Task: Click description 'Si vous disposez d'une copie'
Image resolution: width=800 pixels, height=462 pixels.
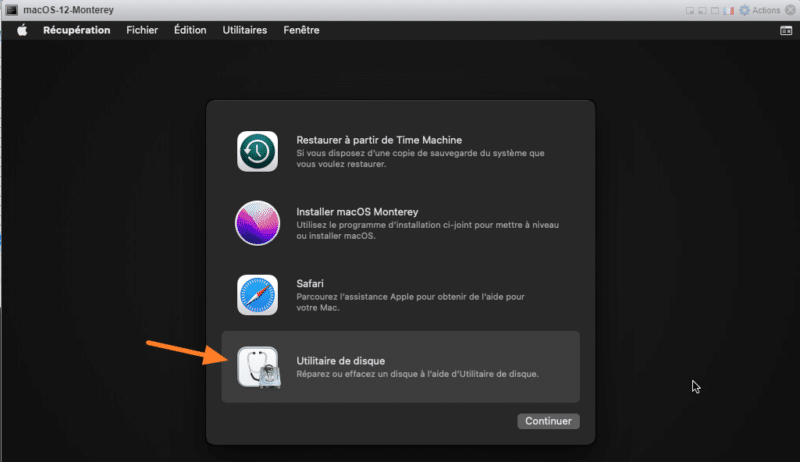Action: 420,159
